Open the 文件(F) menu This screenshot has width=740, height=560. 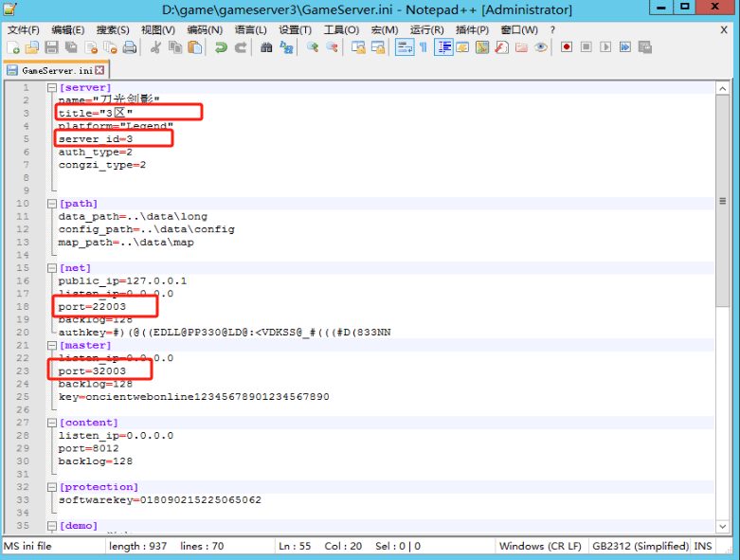pos(23,30)
